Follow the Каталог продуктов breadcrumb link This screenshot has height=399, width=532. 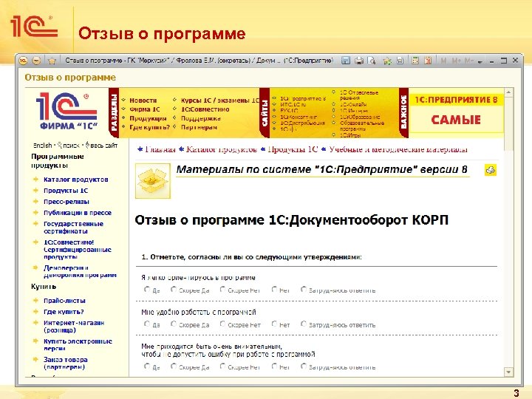click(x=221, y=149)
